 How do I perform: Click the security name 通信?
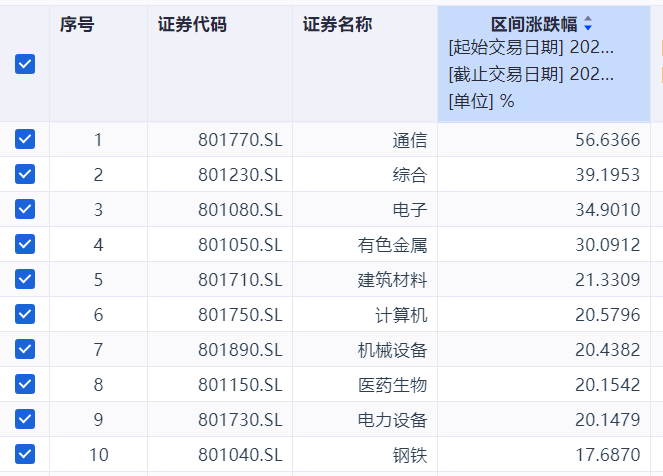click(x=410, y=140)
